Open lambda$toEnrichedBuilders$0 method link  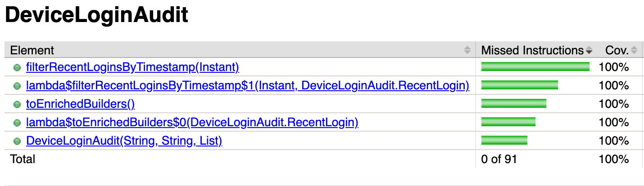[x=192, y=123]
